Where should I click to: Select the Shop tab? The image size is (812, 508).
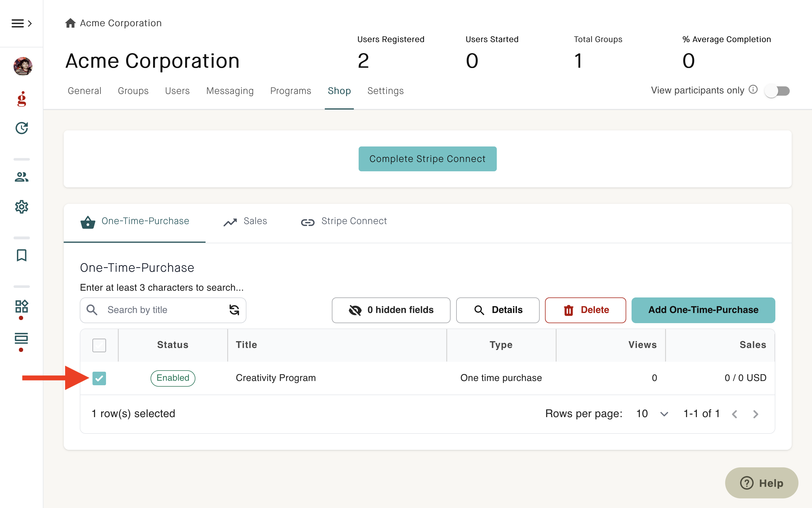339,91
